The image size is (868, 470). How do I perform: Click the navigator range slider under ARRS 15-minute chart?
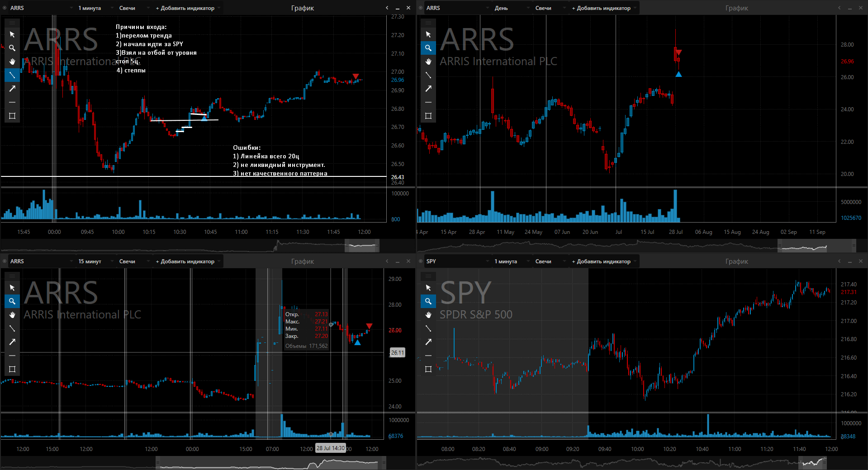click(271, 463)
